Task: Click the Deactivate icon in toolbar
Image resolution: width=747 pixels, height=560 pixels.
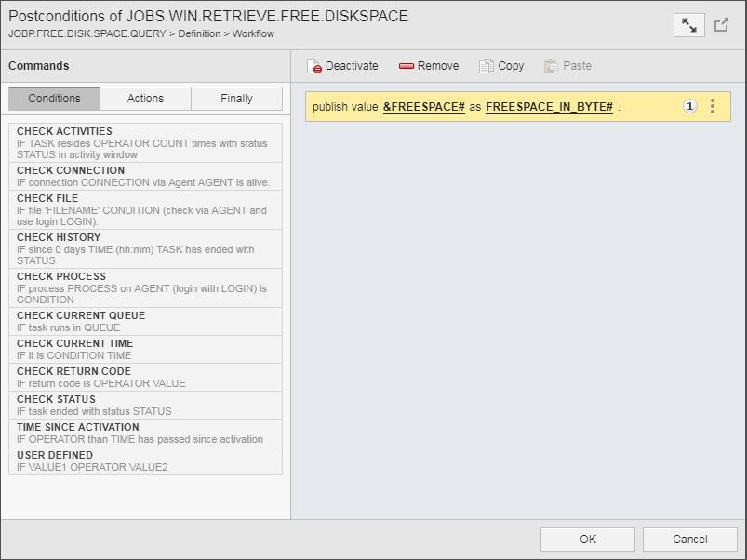Action: coord(314,66)
